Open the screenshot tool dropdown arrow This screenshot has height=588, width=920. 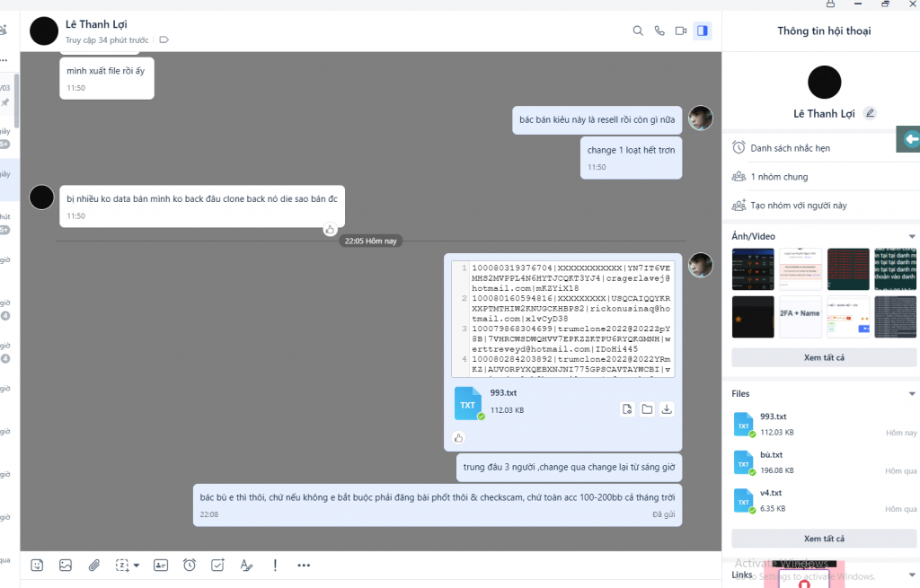pyautogui.click(x=137, y=566)
